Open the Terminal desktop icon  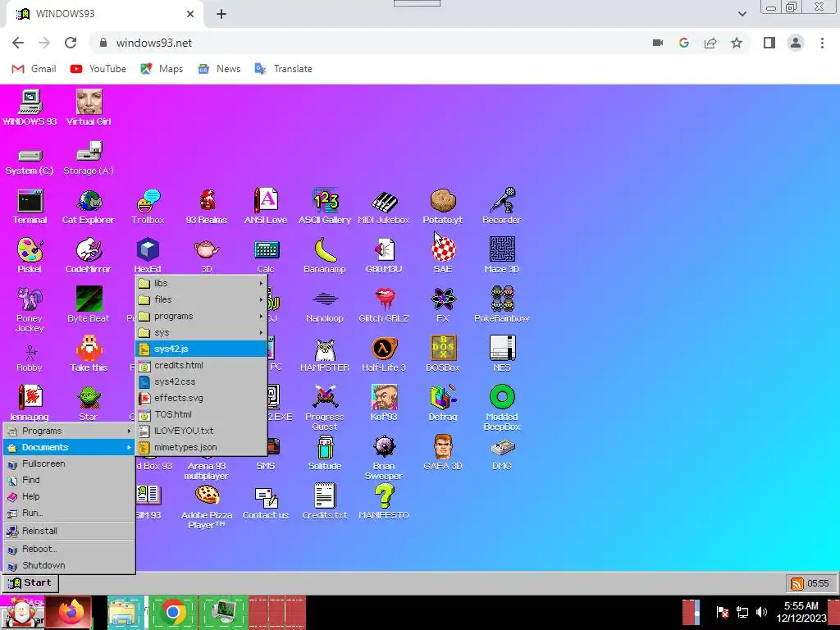30,207
